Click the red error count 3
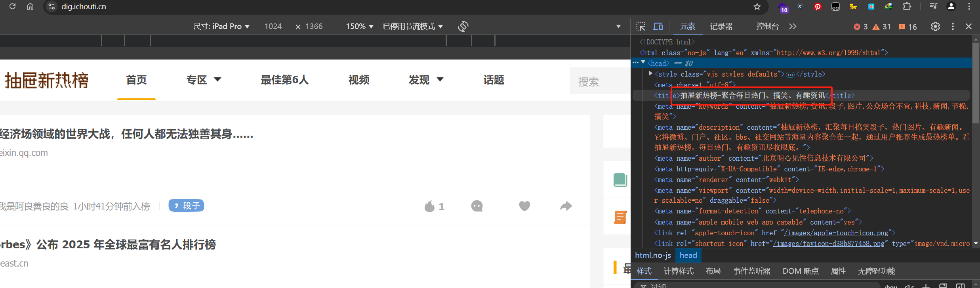 coord(860,27)
